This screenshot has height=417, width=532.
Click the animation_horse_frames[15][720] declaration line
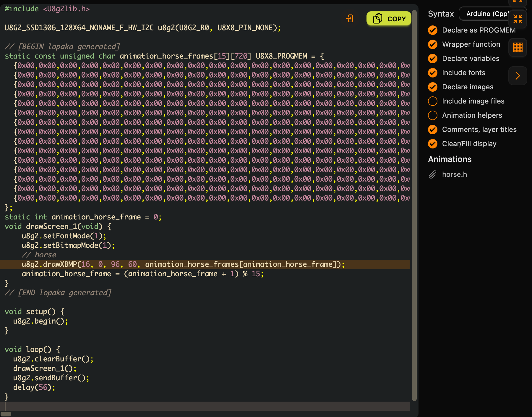pos(164,56)
